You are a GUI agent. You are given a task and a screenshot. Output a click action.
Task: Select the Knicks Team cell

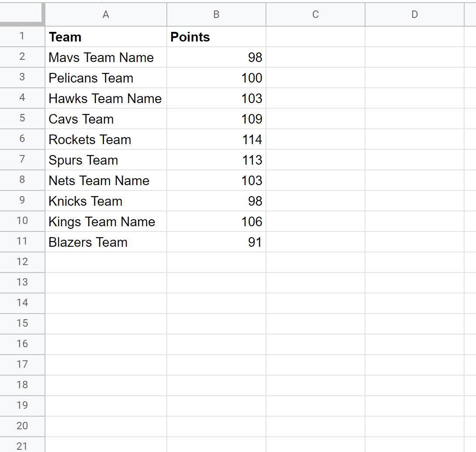coord(106,201)
